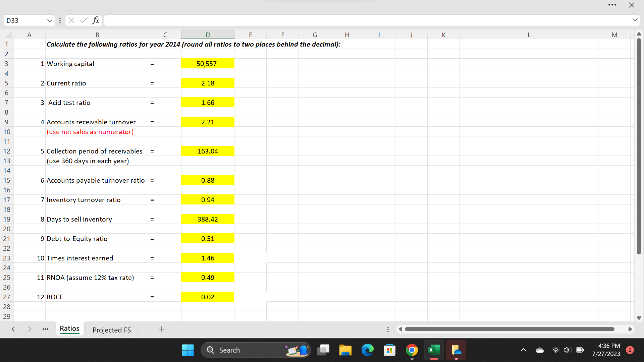The image size is (644, 362).
Task: Click the Insert Function fx icon
Action: click(96, 20)
